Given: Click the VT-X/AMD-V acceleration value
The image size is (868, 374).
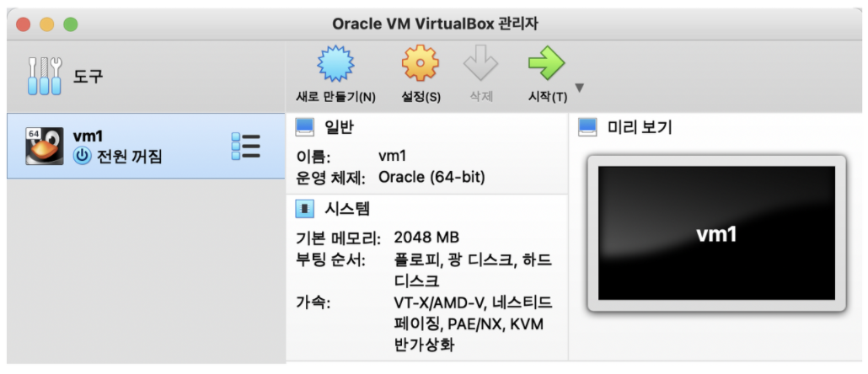Looking at the screenshot, I should click(x=474, y=324).
